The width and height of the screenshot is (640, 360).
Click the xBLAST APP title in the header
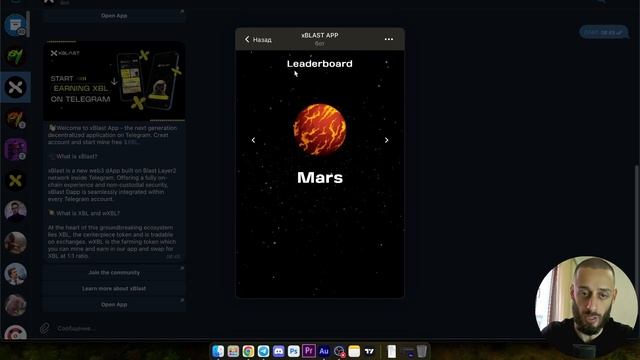[320, 36]
